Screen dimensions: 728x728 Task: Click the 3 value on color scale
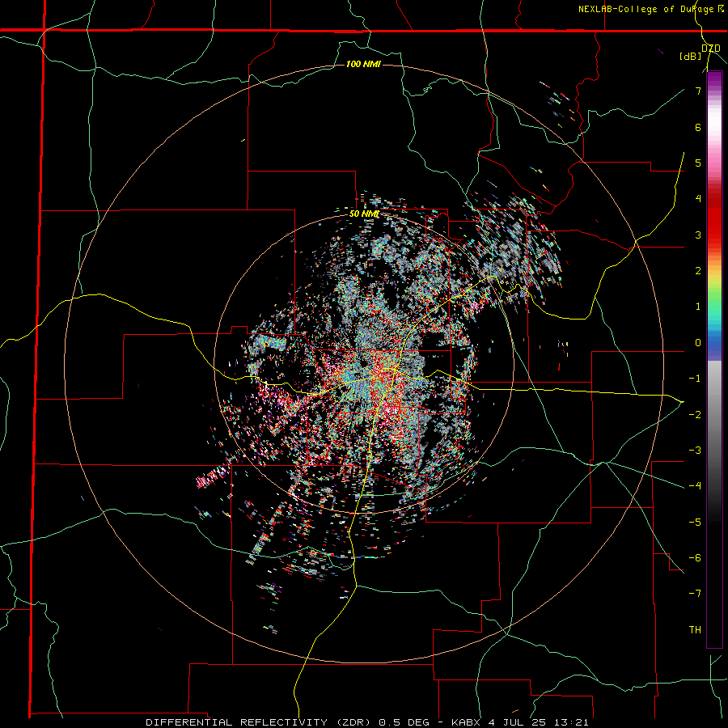point(698,235)
